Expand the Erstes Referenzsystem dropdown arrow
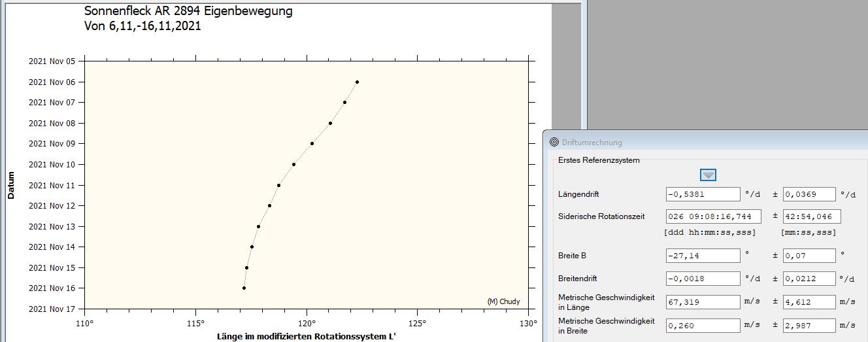This screenshot has height=342, width=868. click(x=708, y=175)
